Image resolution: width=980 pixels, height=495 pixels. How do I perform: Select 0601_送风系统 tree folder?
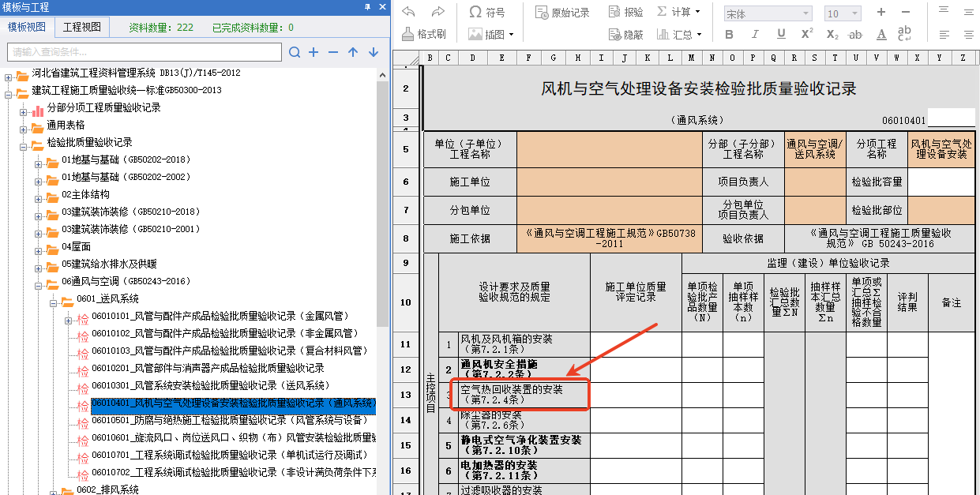[107, 298]
